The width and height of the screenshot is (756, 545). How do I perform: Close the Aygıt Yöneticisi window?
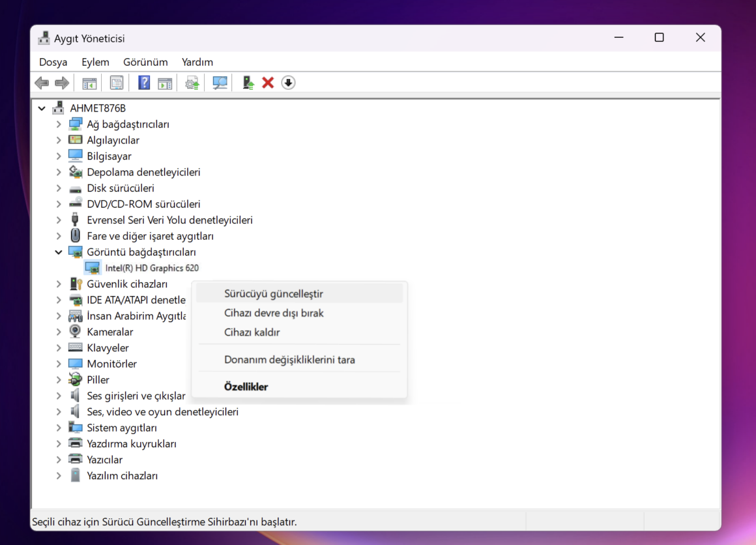click(x=700, y=38)
